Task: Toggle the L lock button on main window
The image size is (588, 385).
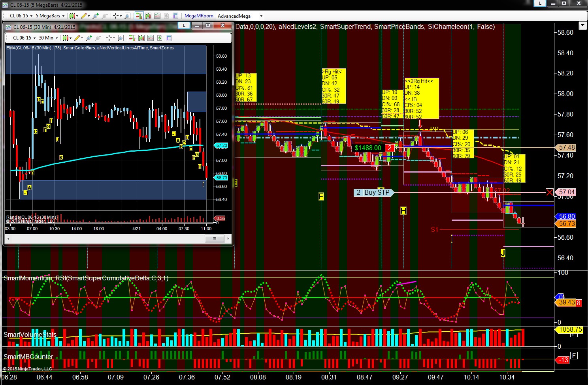Action: (540, 3)
